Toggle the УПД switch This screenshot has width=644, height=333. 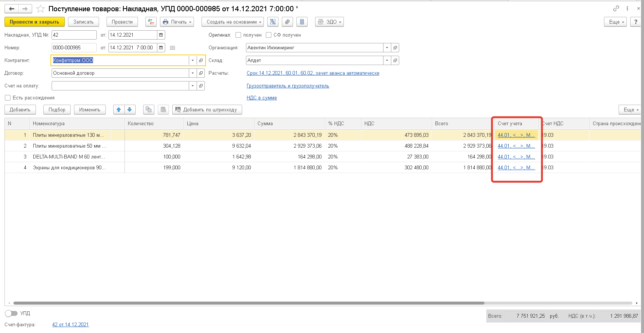click(x=11, y=313)
